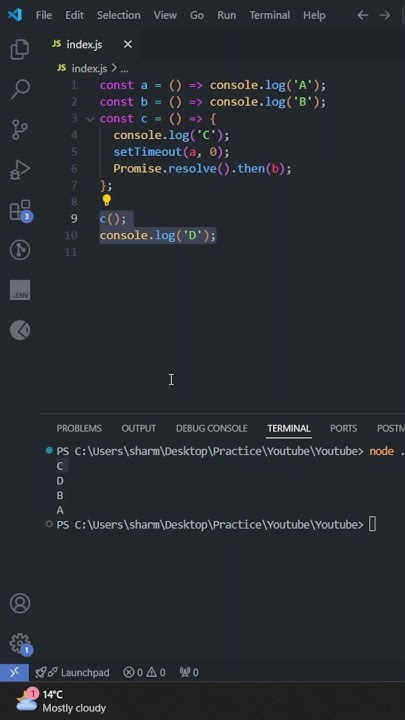Click terminal output line 'B'
The width and height of the screenshot is (405, 720).
[x=60, y=495]
